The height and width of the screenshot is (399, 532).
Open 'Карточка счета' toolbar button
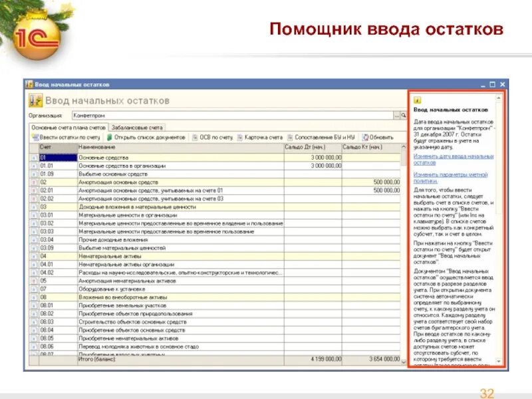click(x=259, y=138)
